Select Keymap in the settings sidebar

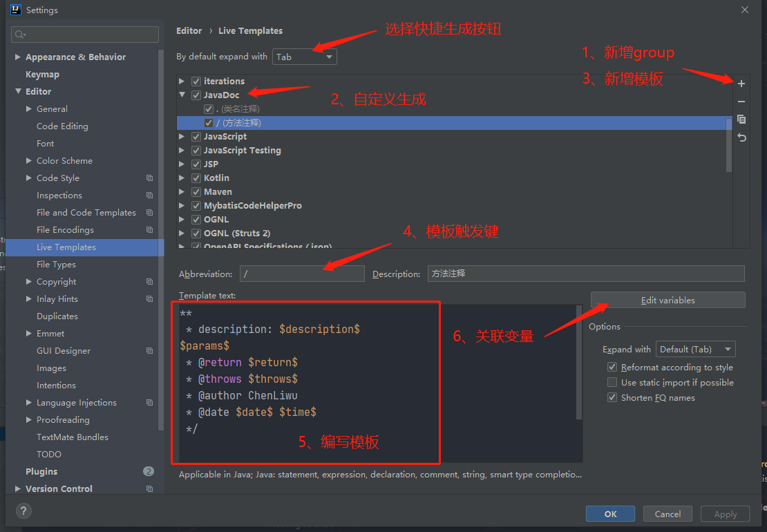42,75
